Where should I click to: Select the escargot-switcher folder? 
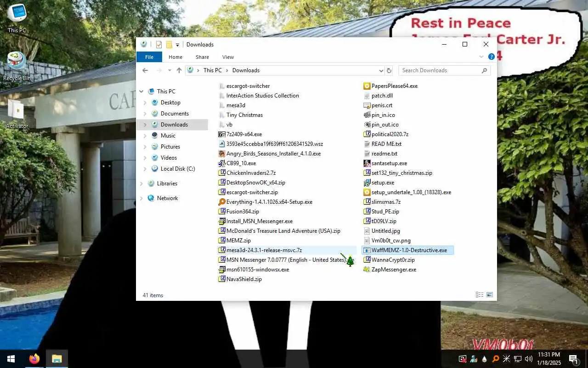(244, 86)
